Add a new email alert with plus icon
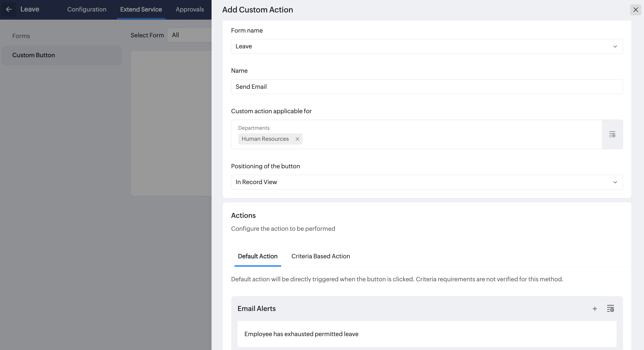 click(595, 309)
